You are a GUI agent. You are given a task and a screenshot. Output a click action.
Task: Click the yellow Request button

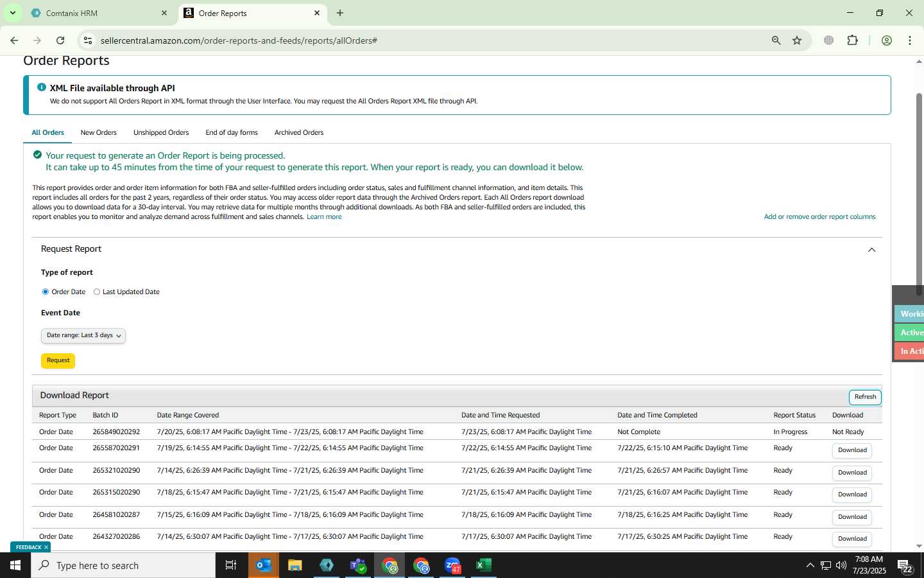click(58, 360)
